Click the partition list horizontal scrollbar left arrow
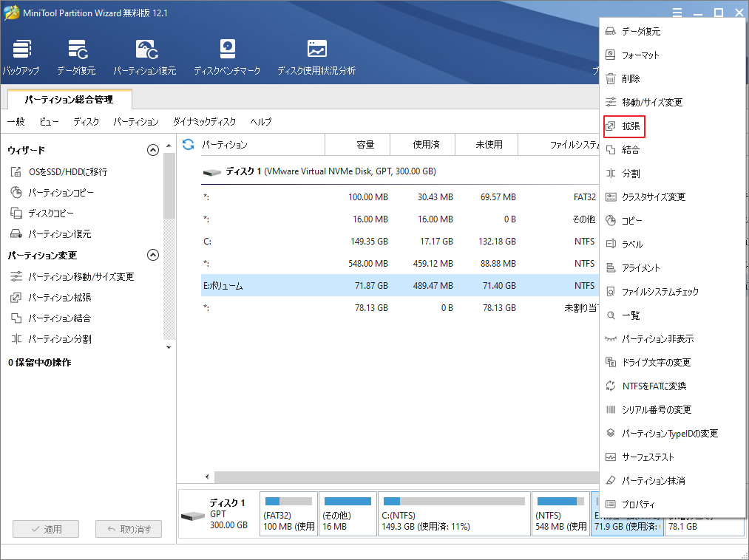Viewport: 749px width, 560px height. [x=207, y=477]
